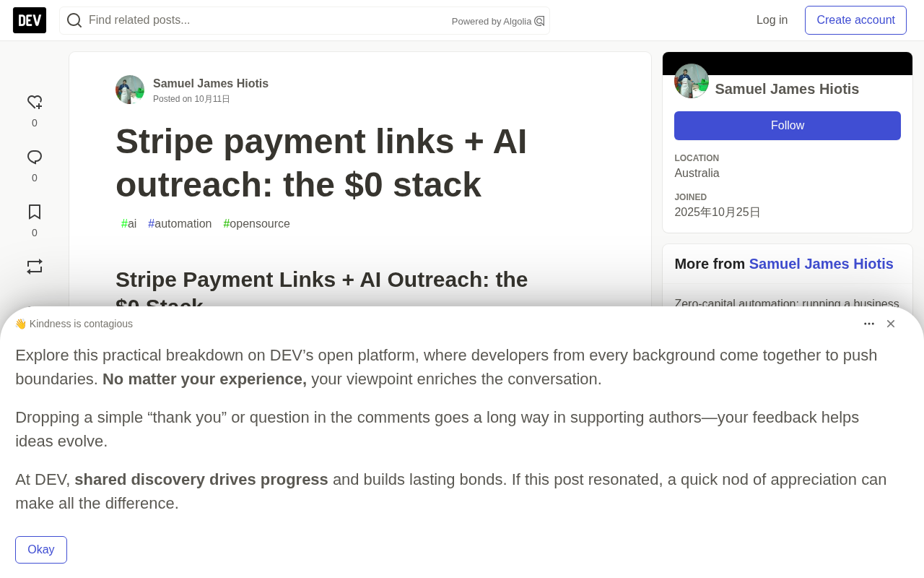Open the #opensource tag
The image size is (924, 578).
pos(256,224)
